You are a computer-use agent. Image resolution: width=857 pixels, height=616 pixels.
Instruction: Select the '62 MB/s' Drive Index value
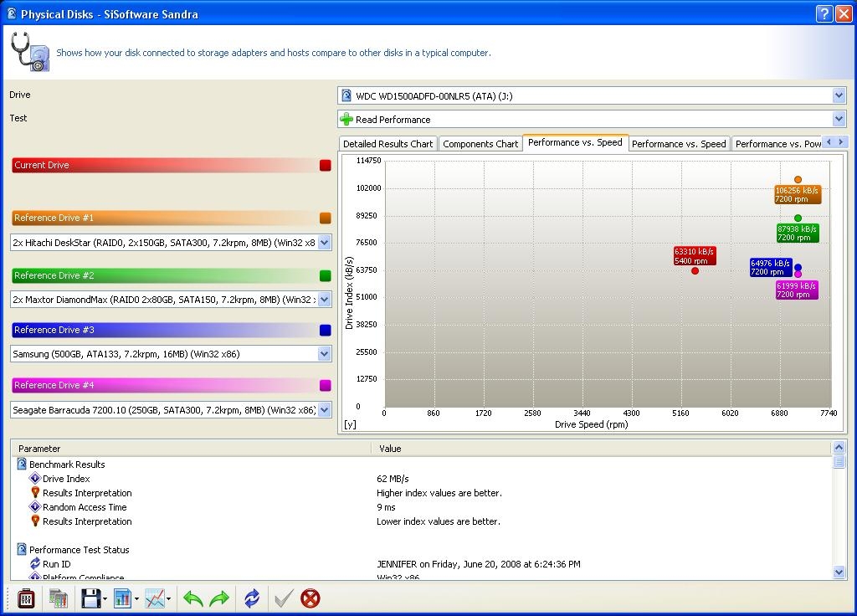[393, 478]
